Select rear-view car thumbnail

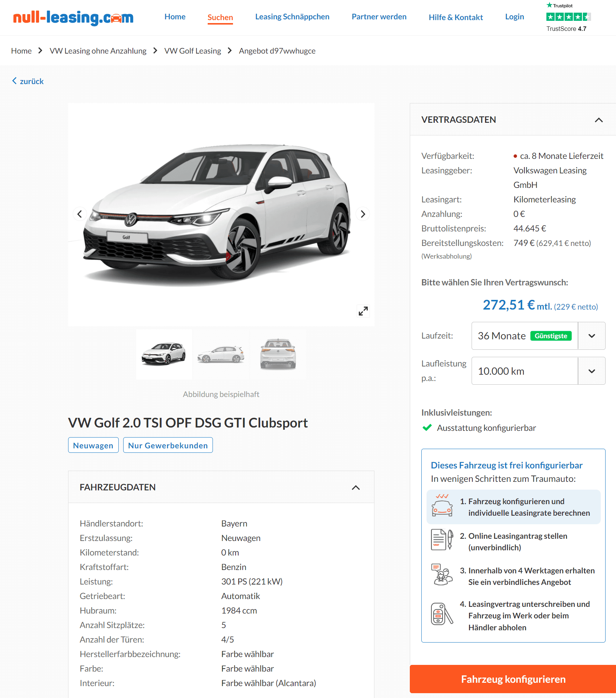click(278, 354)
